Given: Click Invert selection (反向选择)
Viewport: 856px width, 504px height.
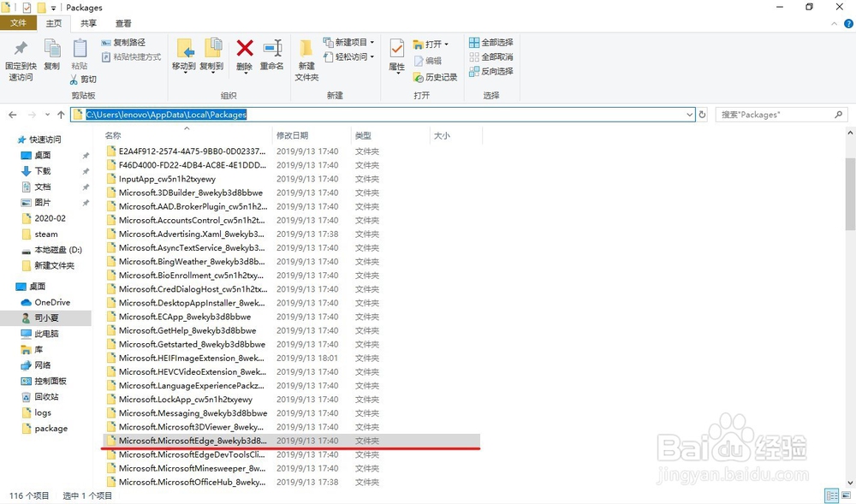Looking at the screenshot, I should [490, 72].
